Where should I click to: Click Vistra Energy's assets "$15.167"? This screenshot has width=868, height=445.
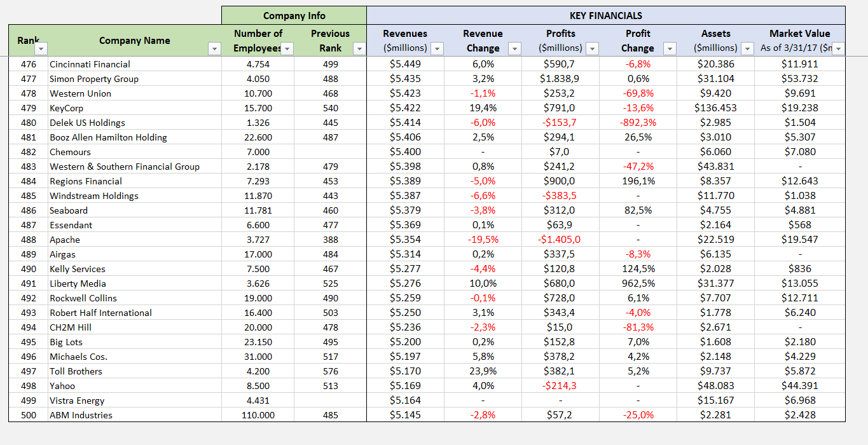tap(716, 400)
